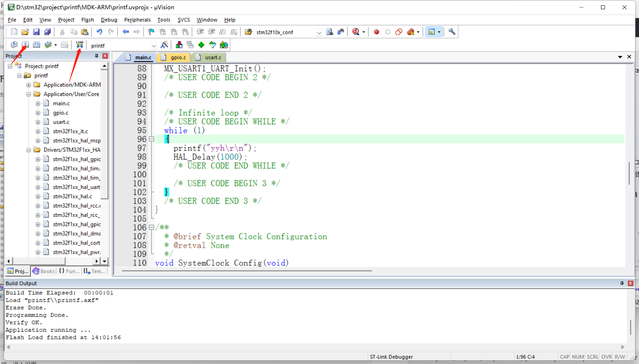
Task: Open Options for Target magic wand
Action: [164, 45]
